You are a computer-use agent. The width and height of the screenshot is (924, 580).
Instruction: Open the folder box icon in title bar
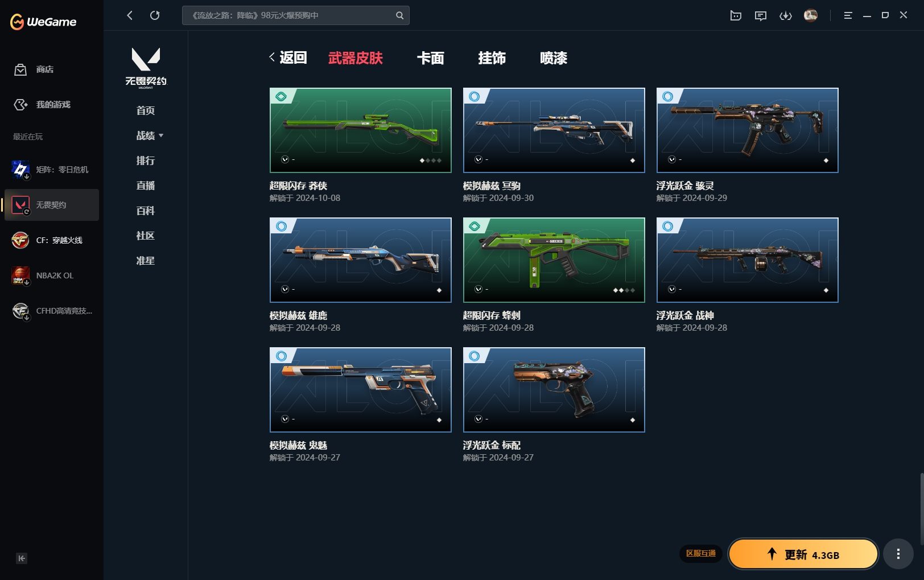pyautogui.click(x=736, y=15)
